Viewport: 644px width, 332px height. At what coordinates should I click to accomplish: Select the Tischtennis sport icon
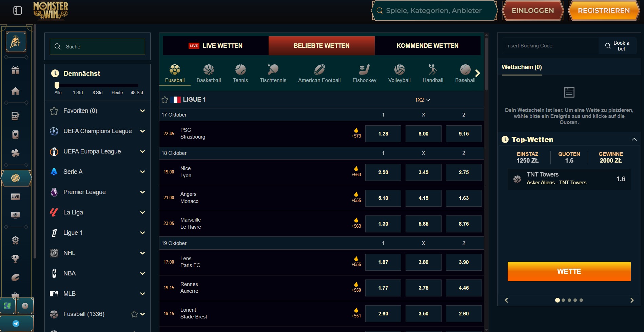pos(273,73)
